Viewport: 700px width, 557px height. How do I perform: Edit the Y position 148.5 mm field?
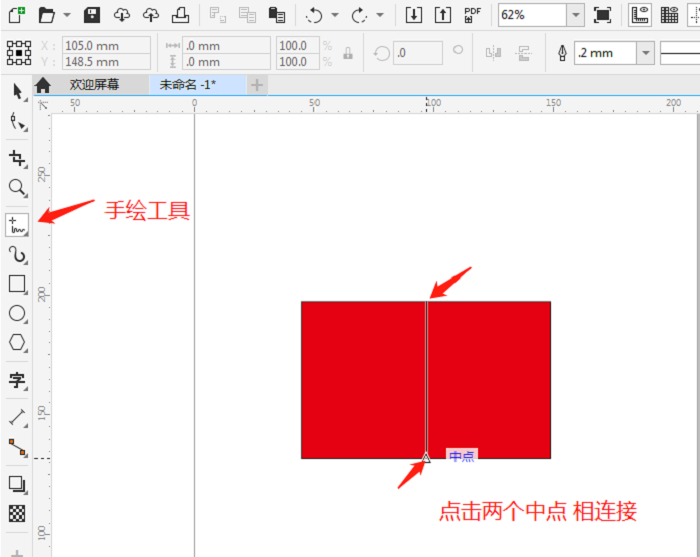[x=106, y=62]
